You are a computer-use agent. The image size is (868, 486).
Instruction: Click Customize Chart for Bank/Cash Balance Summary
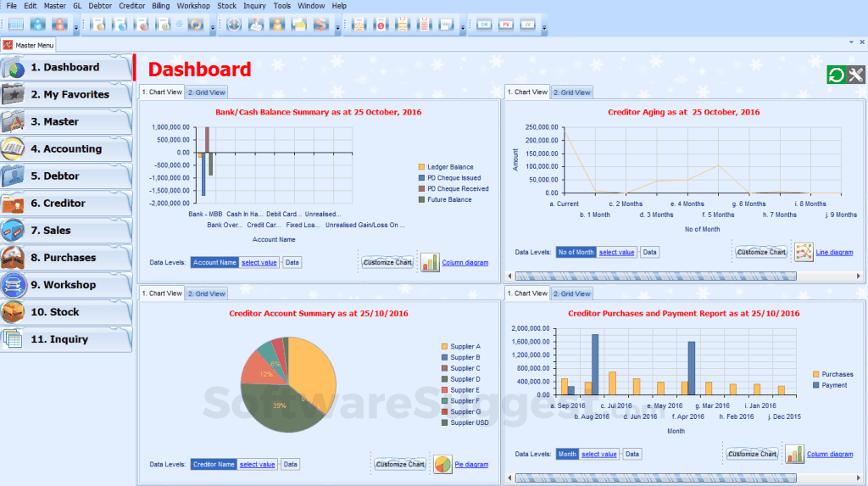click(x=387, y=263)
